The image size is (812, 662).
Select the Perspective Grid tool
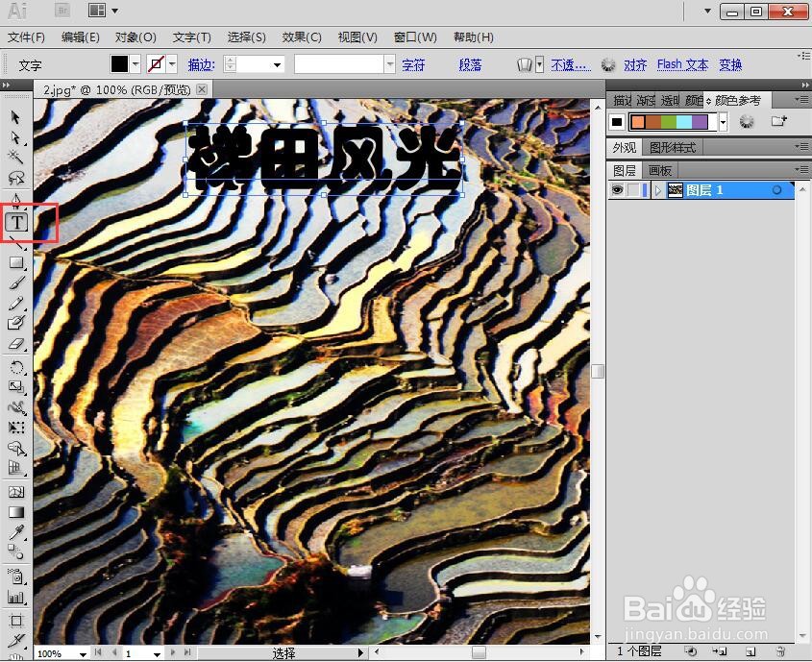[15, 469]
